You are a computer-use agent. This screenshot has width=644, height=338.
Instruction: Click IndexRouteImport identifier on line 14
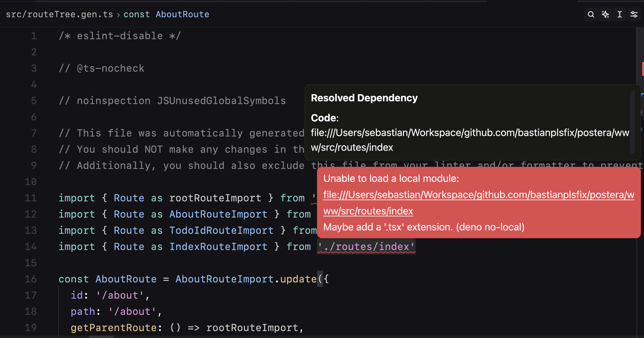[218, 247]
